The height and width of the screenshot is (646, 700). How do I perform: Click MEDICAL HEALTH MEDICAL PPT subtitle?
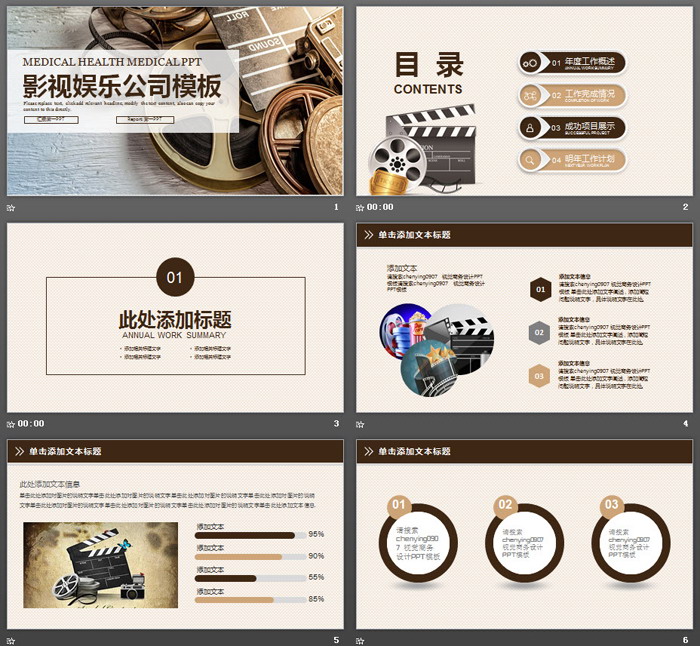click(x=112, y=62)
